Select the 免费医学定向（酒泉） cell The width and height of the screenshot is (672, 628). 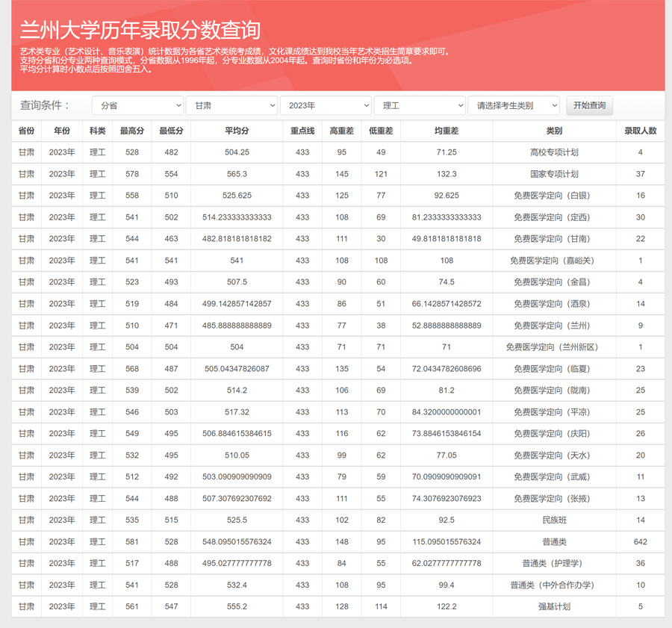[x=555, y=304]
